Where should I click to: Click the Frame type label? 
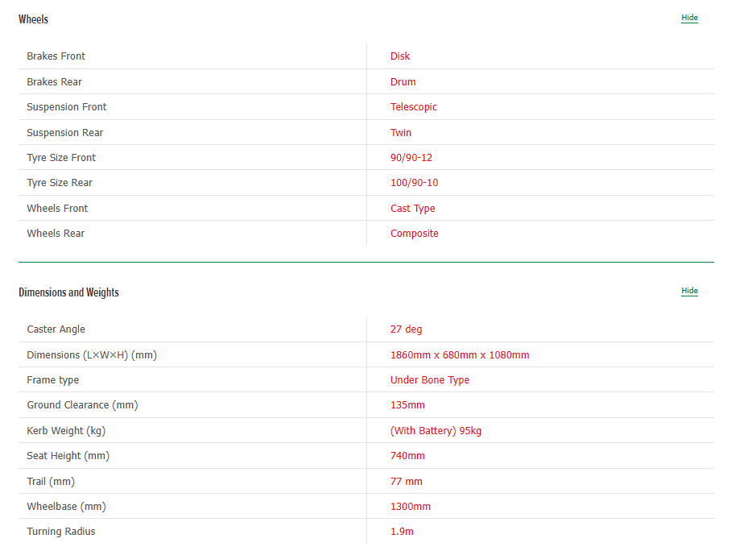pyautogui.click(x=52, y=380)
